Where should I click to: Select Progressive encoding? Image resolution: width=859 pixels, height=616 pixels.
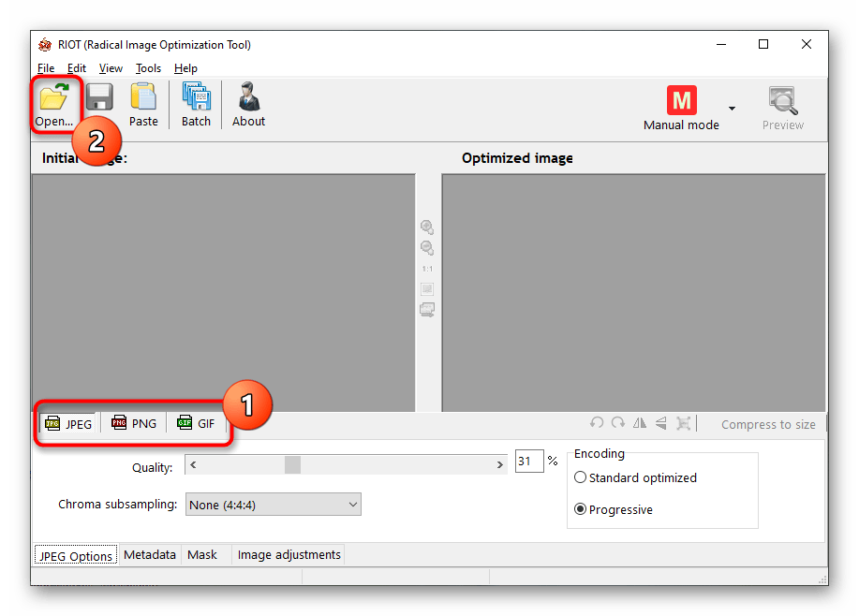(x=614, y=509)
